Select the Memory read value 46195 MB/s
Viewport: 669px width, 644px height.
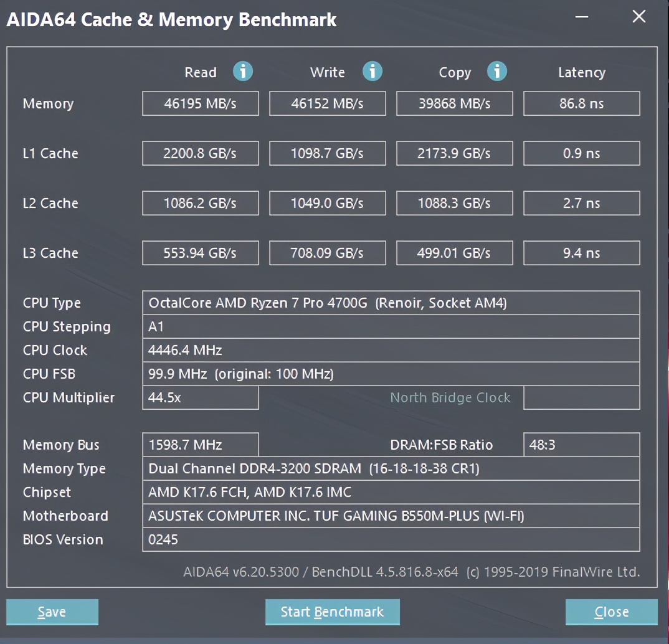pos(201,103)
